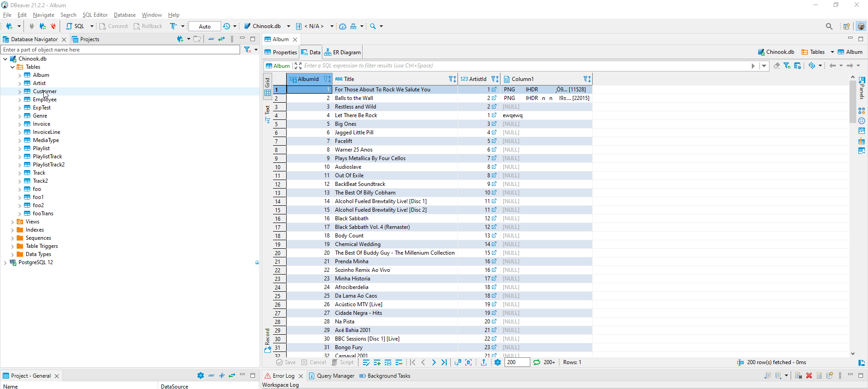Switch to Text view mode
Screen dimensions: 868x389
(268, 115)
